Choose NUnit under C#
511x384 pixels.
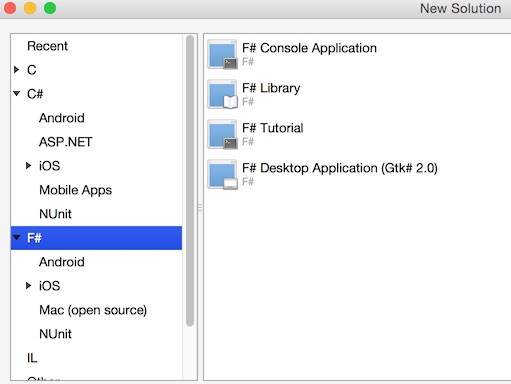pyautogui.click(x=55, y=214)
